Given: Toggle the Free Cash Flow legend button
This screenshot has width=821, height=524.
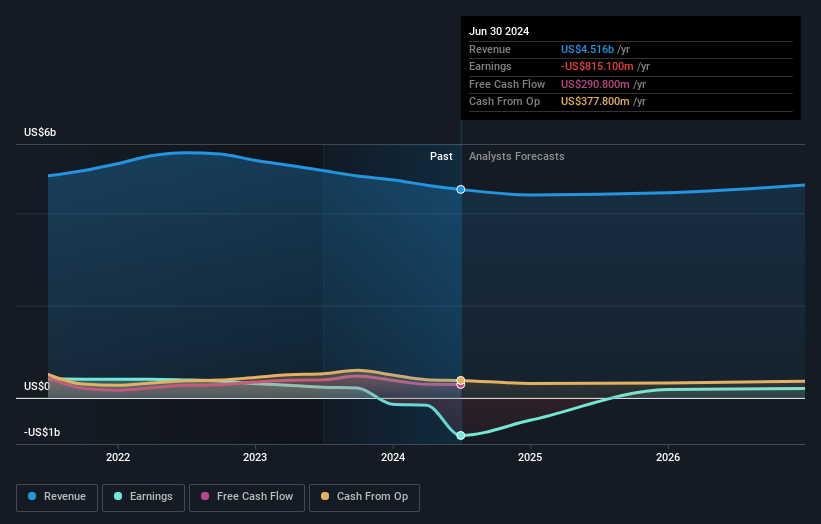Looking at the screenshot, I should 247,497.
